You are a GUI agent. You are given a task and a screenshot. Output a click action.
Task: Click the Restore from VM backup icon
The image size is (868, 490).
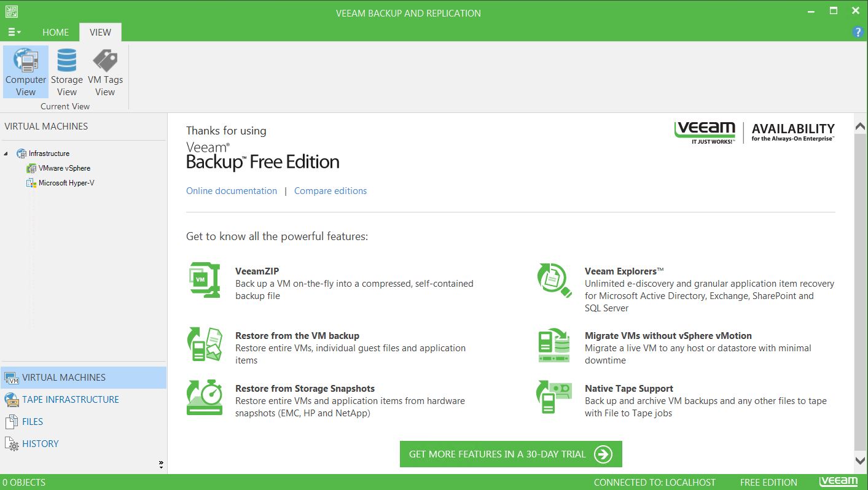(205, 345)
